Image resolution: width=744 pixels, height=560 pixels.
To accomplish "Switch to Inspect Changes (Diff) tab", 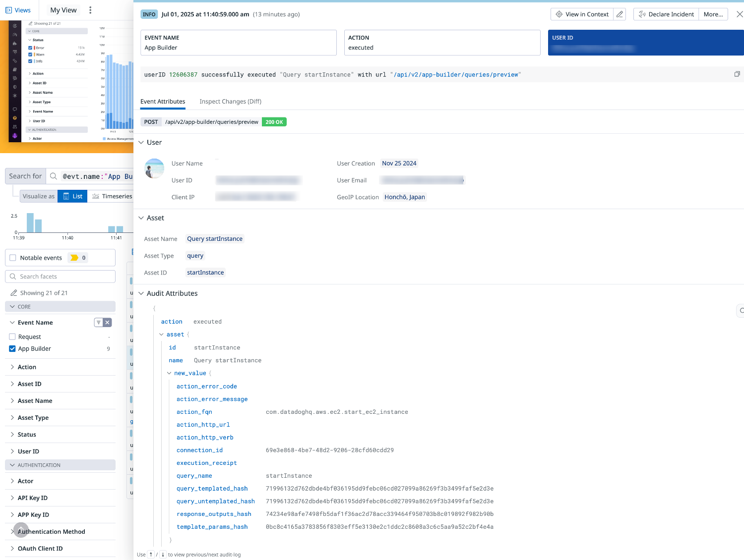I will (230, 102).
